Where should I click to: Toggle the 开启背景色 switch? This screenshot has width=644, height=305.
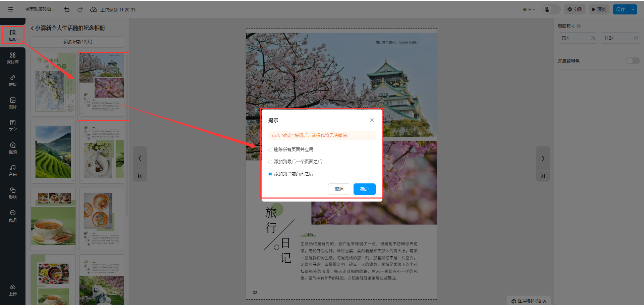[633, 61]
